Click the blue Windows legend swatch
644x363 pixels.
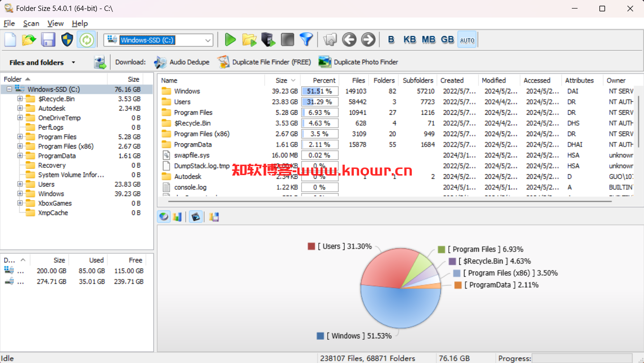tap(320, 336)
